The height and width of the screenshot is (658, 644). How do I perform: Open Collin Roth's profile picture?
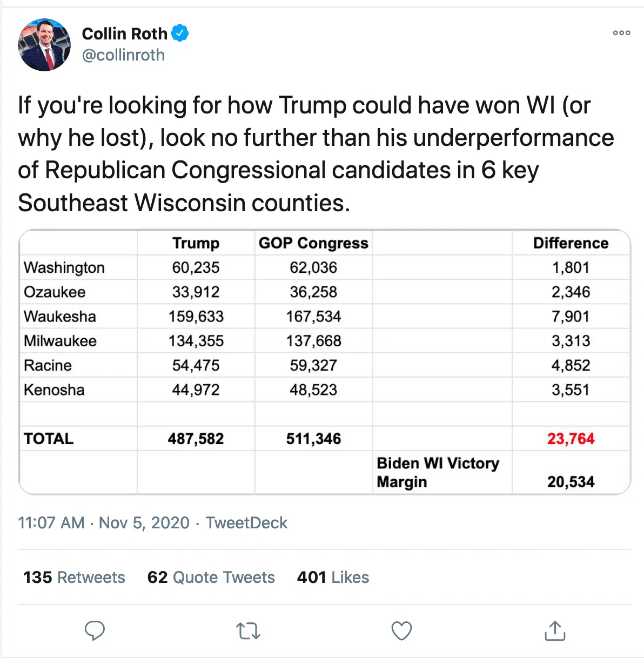(44, 45)
